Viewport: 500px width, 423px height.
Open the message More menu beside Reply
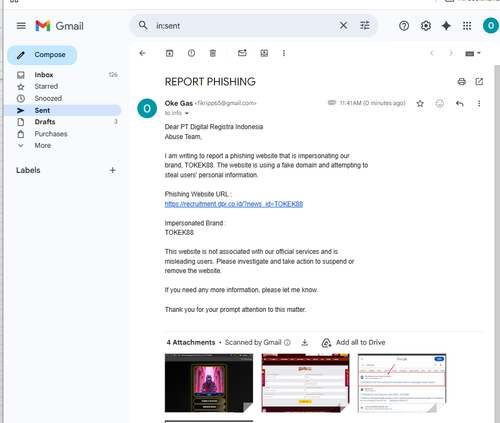coord(479,104)
